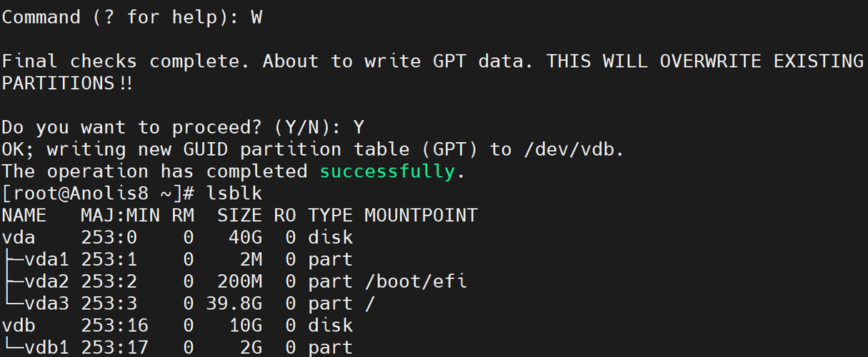Image resolution: width=868 pixels, height=357 pixels.
Task: Select the vda1 partition entry
Action: (46, 259)
